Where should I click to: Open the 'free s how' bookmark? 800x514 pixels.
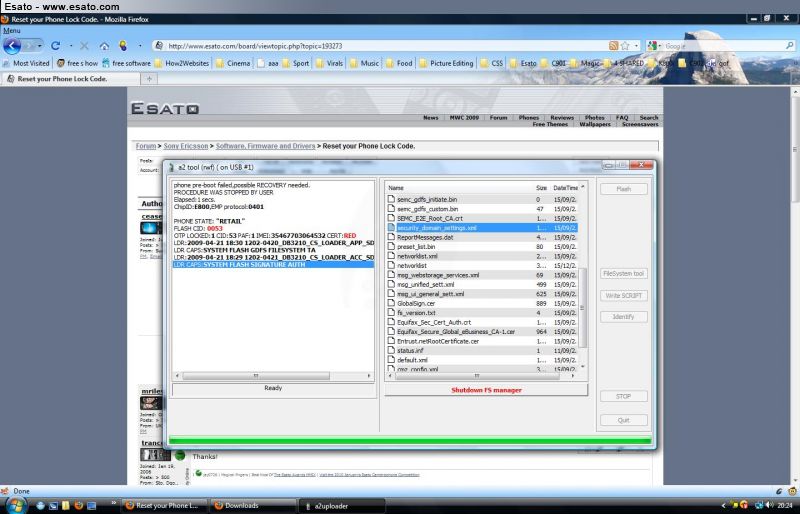click(77, 63)
